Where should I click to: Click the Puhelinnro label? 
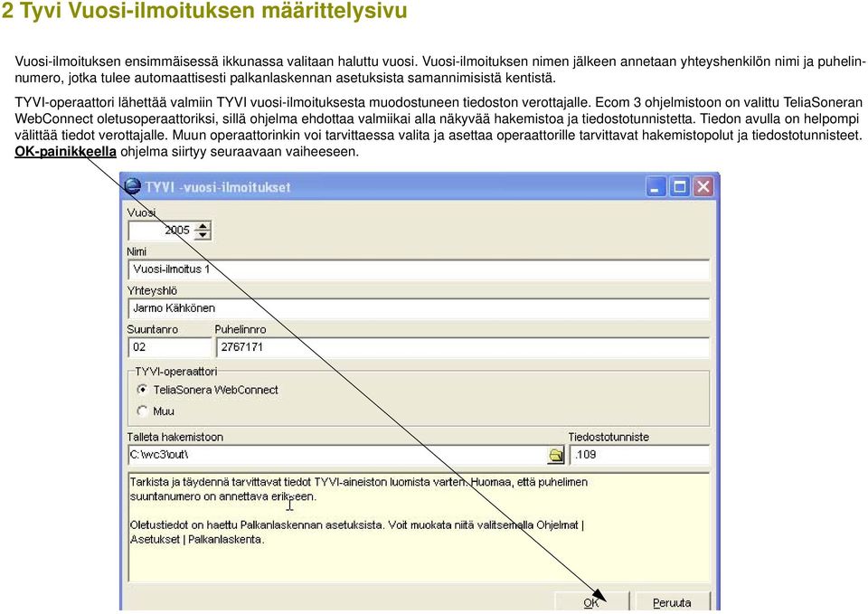click(241, 329)
